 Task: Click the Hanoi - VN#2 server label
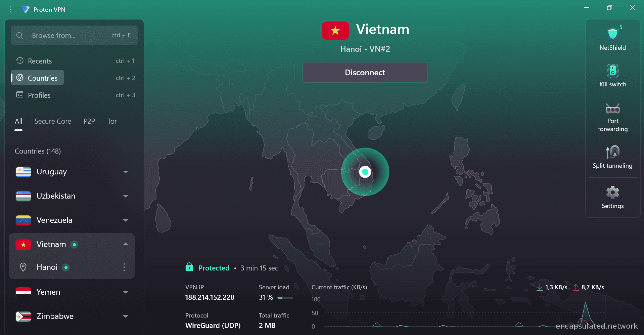point(365,49)
